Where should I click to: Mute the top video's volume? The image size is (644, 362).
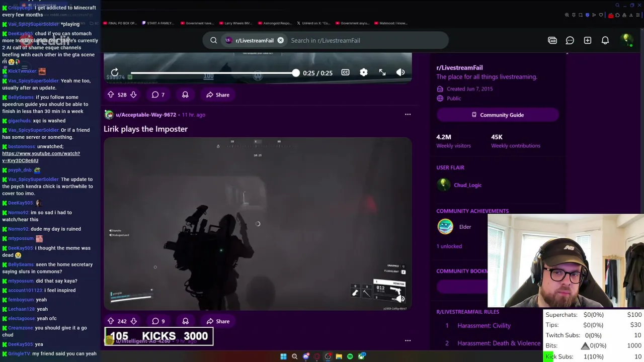pos(400,72)
